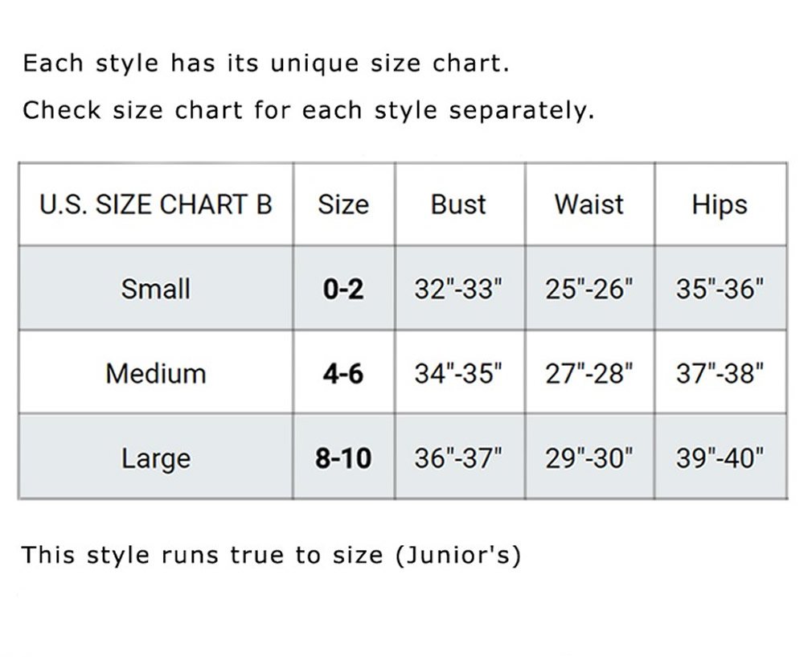812x657 pixels.
Task: Click the "Bust" column header
Action: 459,204
